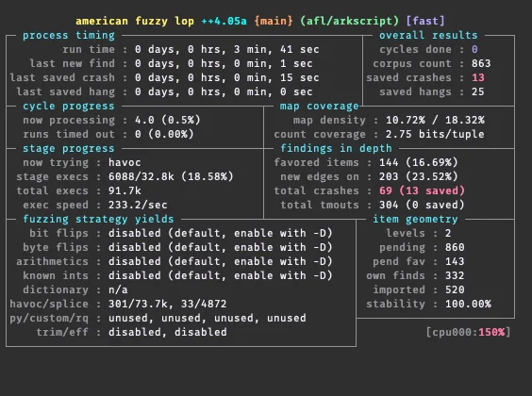Click the '(afl/arkscript)' target name
This screenshot has height=396, width=532.
349,21
